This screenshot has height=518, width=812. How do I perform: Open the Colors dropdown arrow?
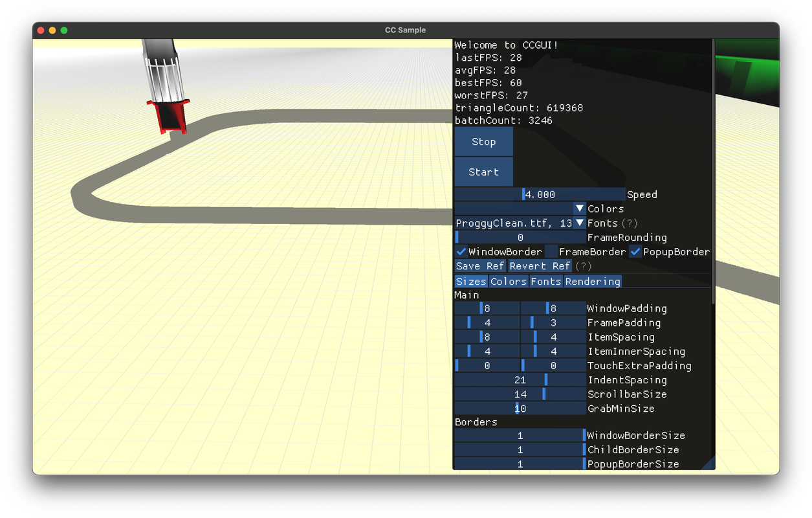pos(580,208)
